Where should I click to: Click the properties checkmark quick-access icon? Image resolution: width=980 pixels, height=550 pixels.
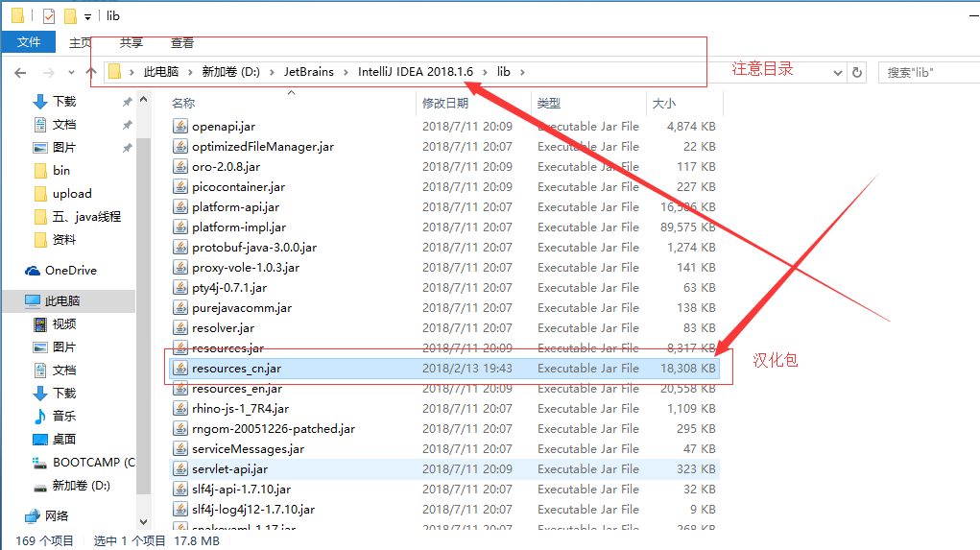(x=49, y=16)
